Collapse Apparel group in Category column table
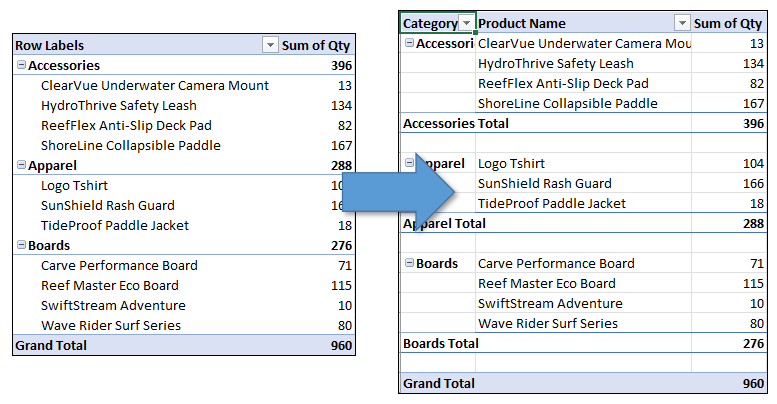Image resolution: width=777 pixels, height=404 pixels. point(408,163)
